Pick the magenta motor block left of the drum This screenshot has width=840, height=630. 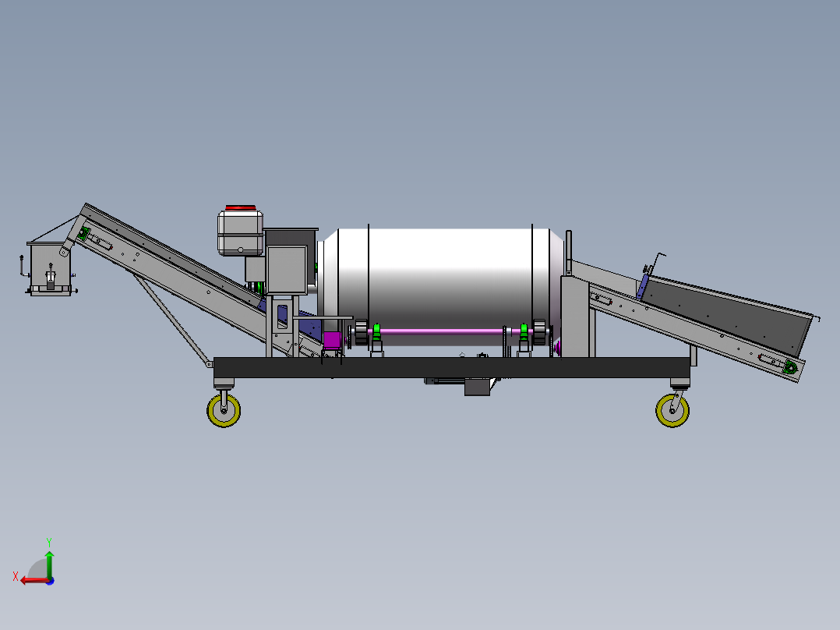tap(332, 341)
